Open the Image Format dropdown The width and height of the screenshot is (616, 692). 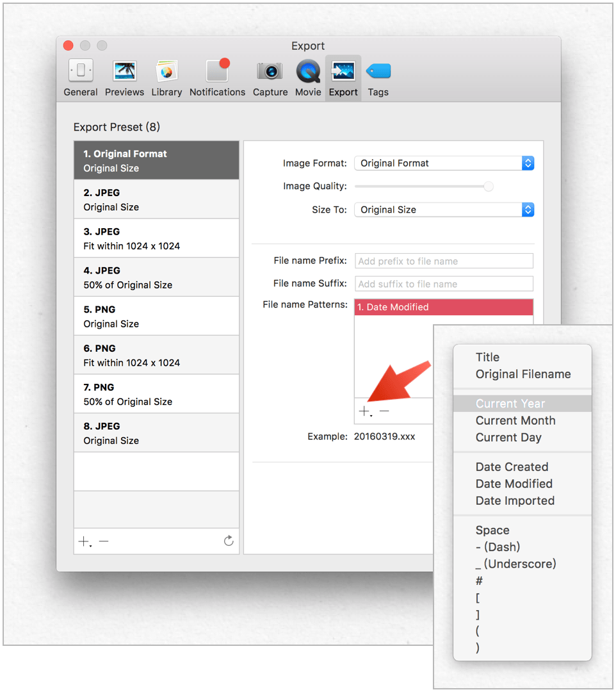(x=444, y=163)
